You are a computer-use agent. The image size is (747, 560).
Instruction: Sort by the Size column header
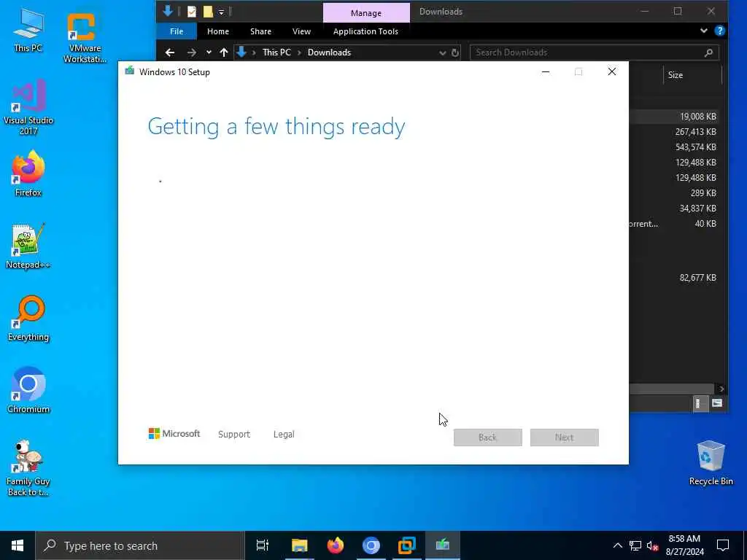(x=692, y=75)
